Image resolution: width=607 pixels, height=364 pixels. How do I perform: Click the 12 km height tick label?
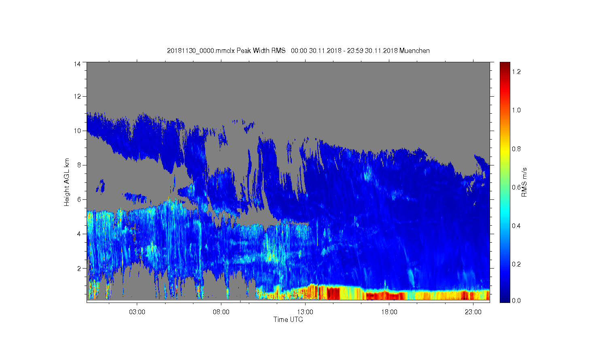tap(77, 96)
